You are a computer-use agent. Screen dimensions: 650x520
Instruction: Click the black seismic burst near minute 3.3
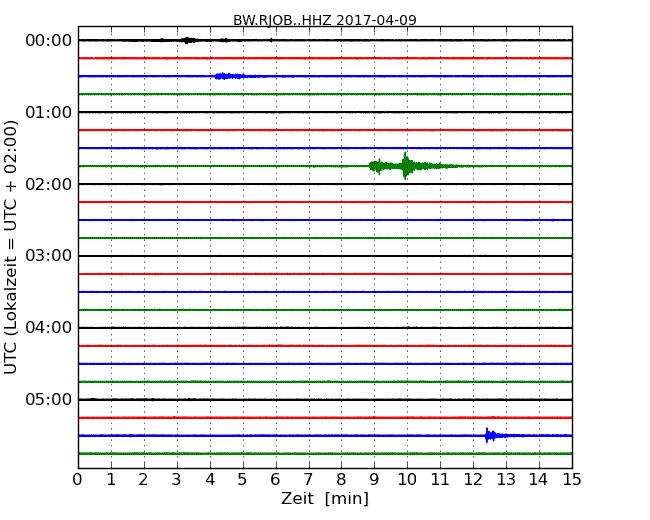(189, 40)
